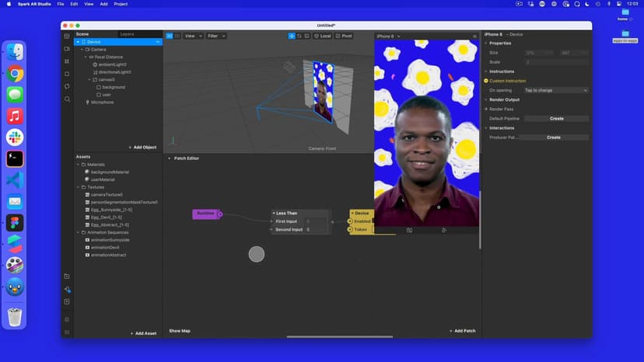The width and height of the screenshot is (644, 362).
Task: Collapse the Animation Sequences folder
Action: (x=78, y=232)
